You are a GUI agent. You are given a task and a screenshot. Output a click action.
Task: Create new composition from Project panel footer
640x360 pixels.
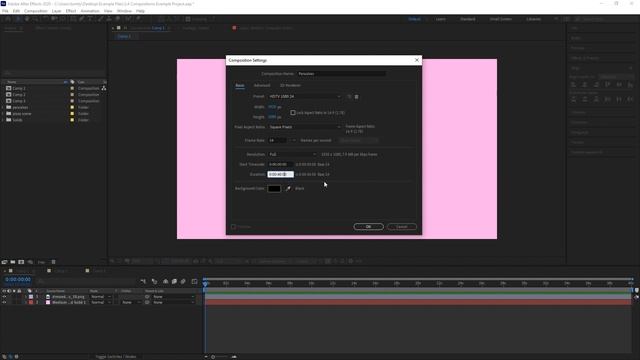click(21, 262)
